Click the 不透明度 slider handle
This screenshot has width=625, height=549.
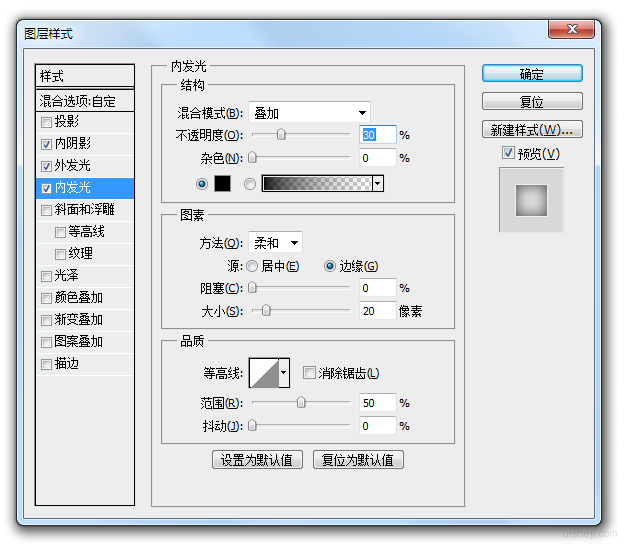tap(281, 134)
